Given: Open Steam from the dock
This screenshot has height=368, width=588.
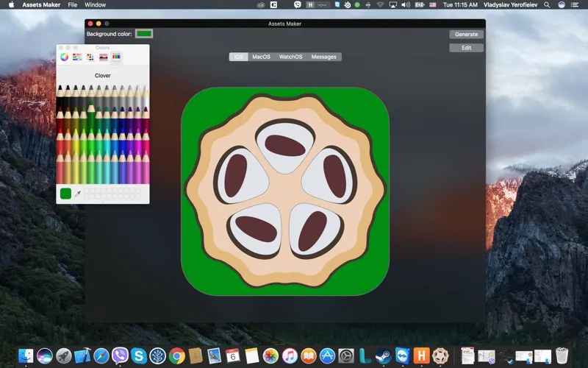Looking at the screenshot, I should tap(383, 355).
